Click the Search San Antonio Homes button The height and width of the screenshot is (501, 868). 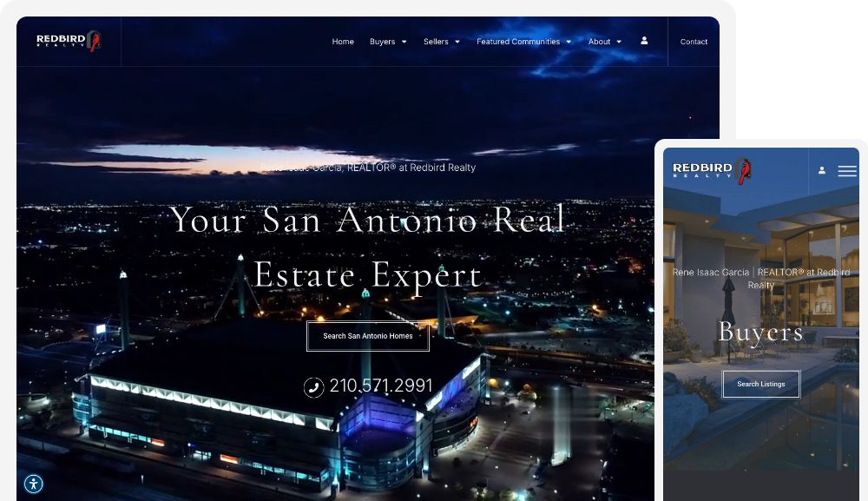pyautogui.click(x=367, y=336)
